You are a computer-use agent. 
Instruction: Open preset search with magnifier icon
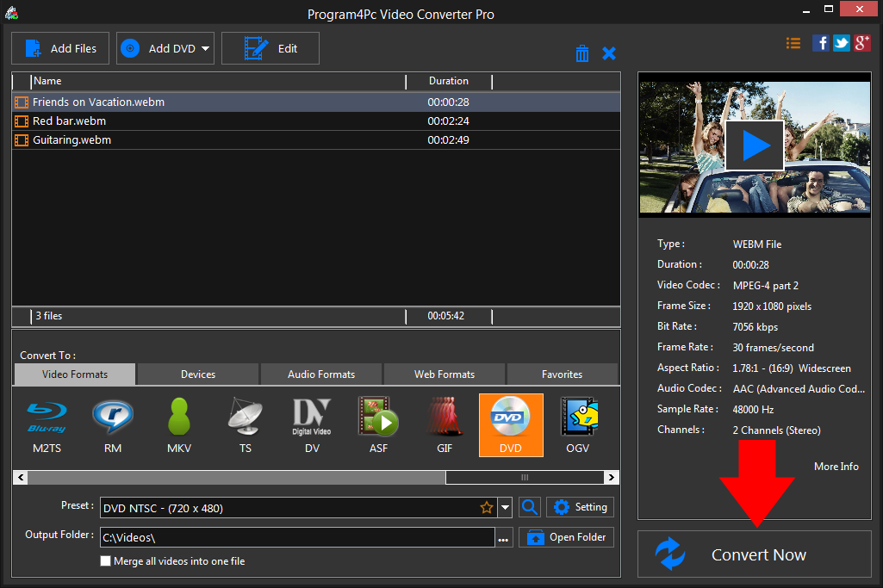coord(529,507)
